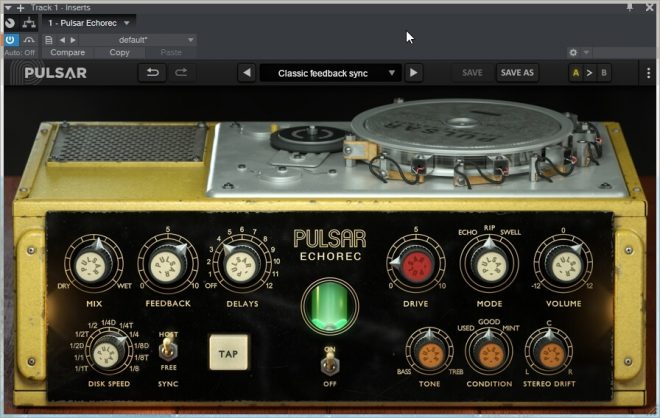Open the three-dot plugin options menu

[648, 73]
